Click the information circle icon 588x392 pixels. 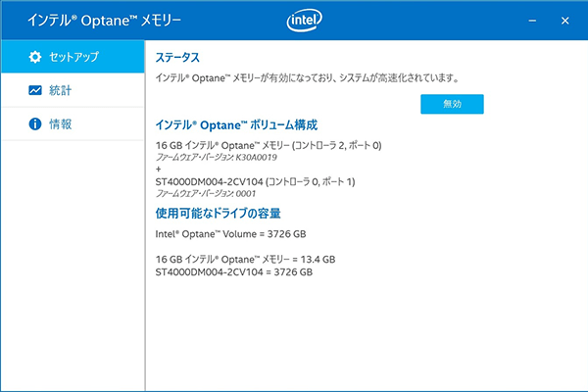[35, 124]
